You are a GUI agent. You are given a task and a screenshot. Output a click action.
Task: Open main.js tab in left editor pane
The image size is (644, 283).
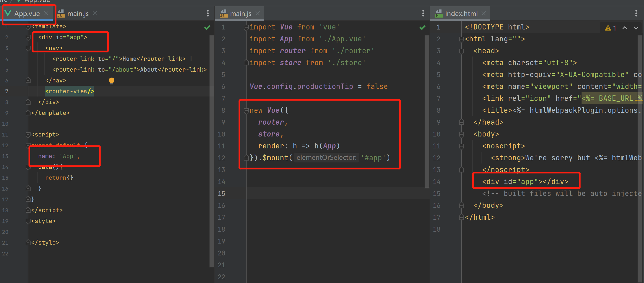point(78,14)
